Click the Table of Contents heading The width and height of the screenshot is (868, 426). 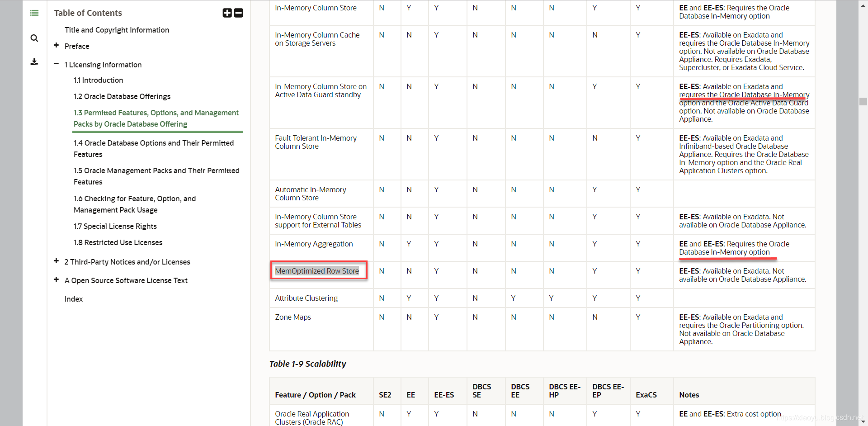[88, 13]
